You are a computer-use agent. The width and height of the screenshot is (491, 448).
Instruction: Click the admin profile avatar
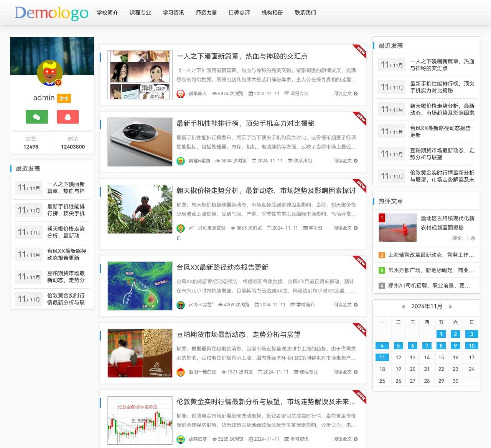point(50,73)
